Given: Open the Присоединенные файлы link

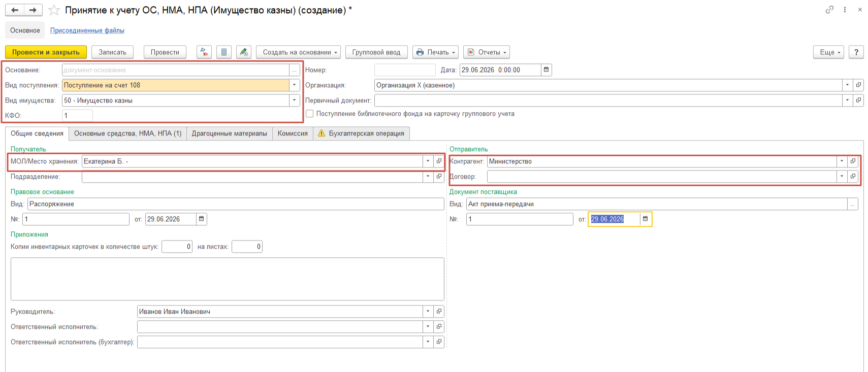Looking at the screenshot, I should click(x=87, y=30).
